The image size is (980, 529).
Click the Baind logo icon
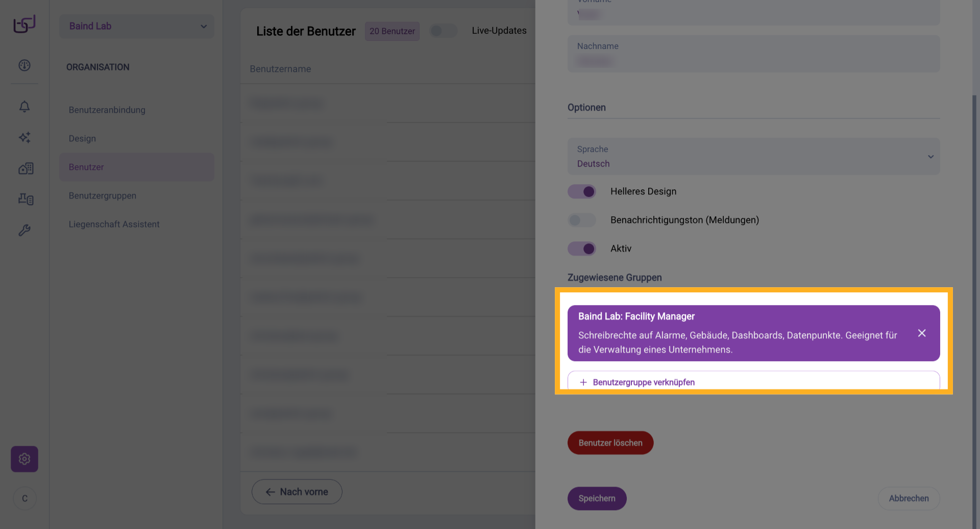24,24
